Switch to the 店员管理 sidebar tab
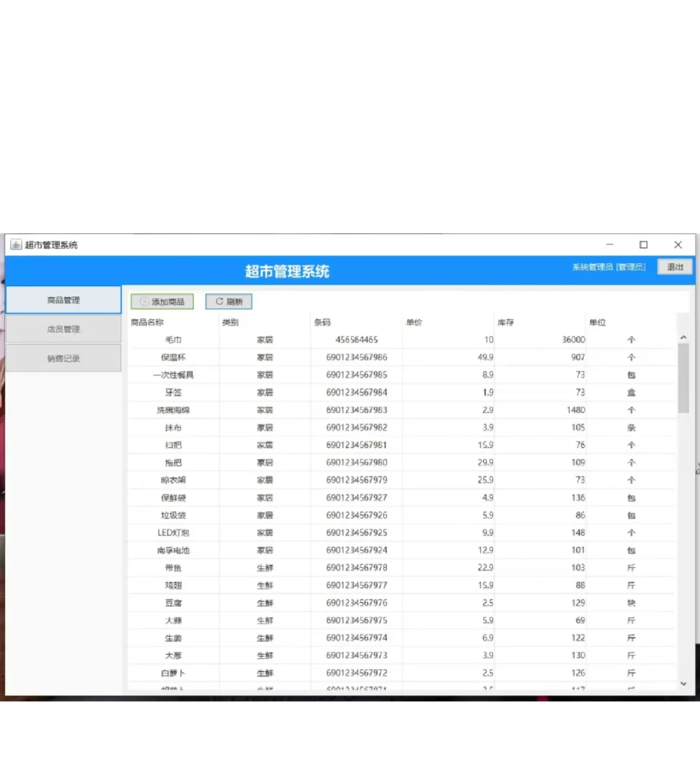The image size is (700, 784). 64,329
